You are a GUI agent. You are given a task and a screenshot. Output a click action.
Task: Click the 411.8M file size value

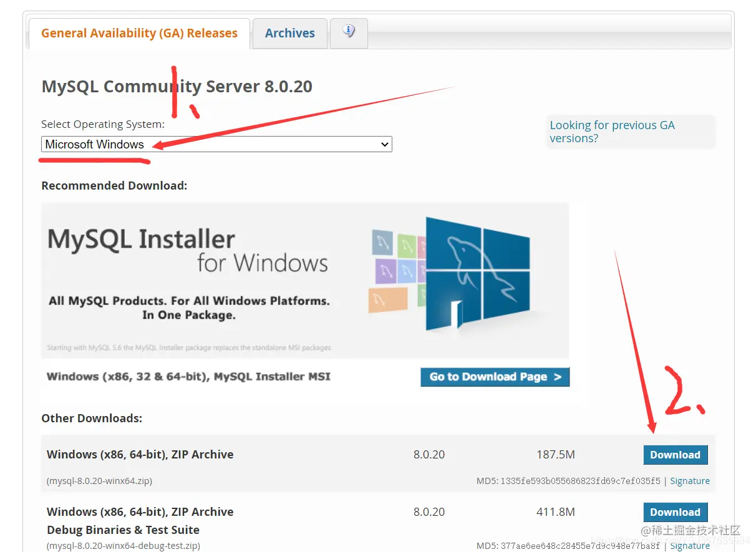[x=556, y=512]
